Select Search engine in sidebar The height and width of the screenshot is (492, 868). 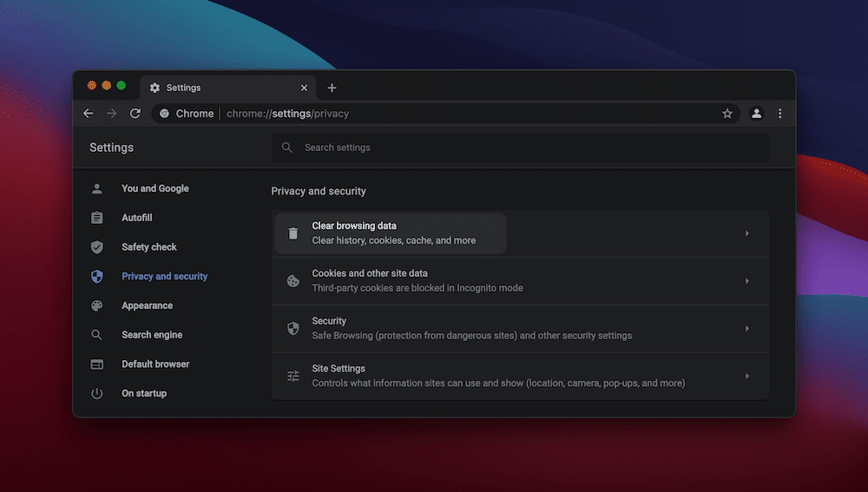(152, 335)
